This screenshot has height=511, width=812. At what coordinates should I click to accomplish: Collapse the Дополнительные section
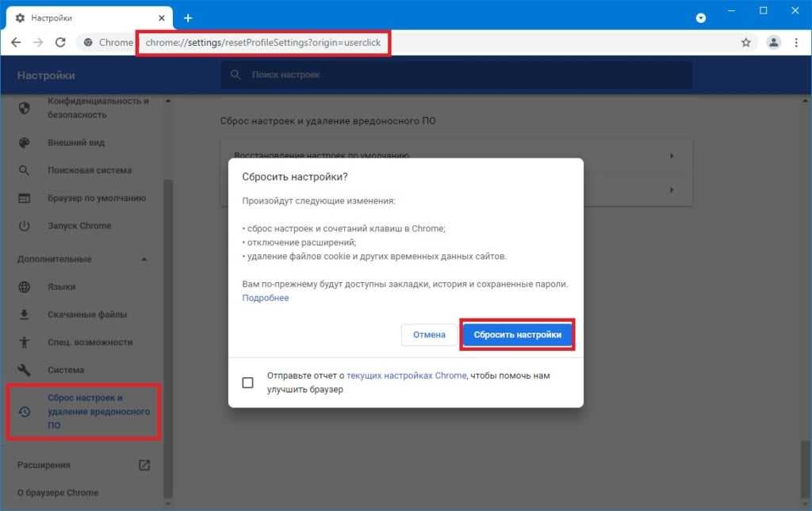[144, 259]
